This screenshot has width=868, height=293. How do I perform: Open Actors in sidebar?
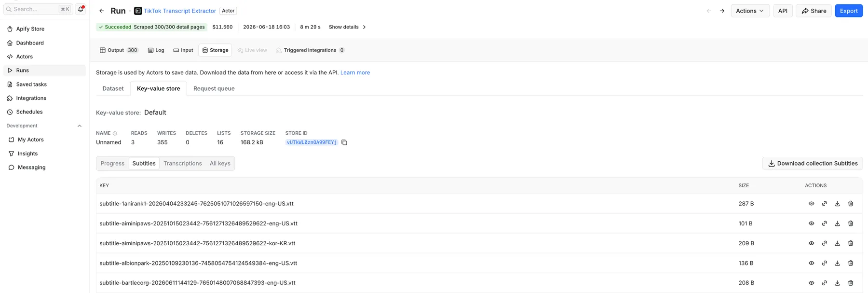(x=44, y=56)
